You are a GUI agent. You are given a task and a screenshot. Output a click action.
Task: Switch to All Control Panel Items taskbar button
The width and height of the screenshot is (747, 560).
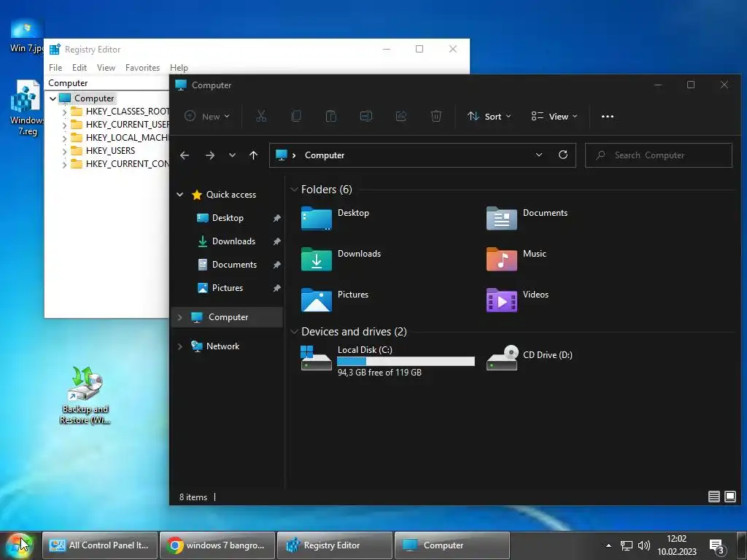100,545
